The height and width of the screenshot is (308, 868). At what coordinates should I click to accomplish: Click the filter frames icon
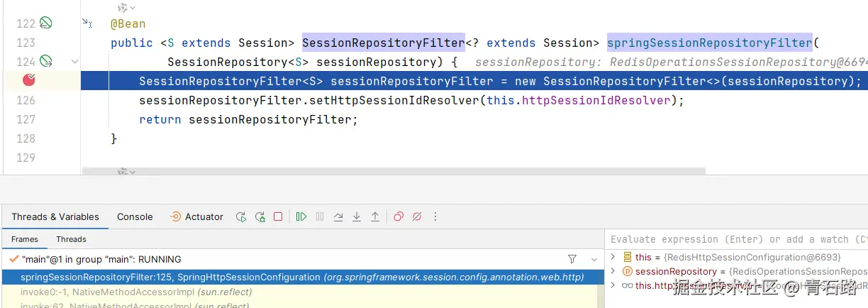572,259
